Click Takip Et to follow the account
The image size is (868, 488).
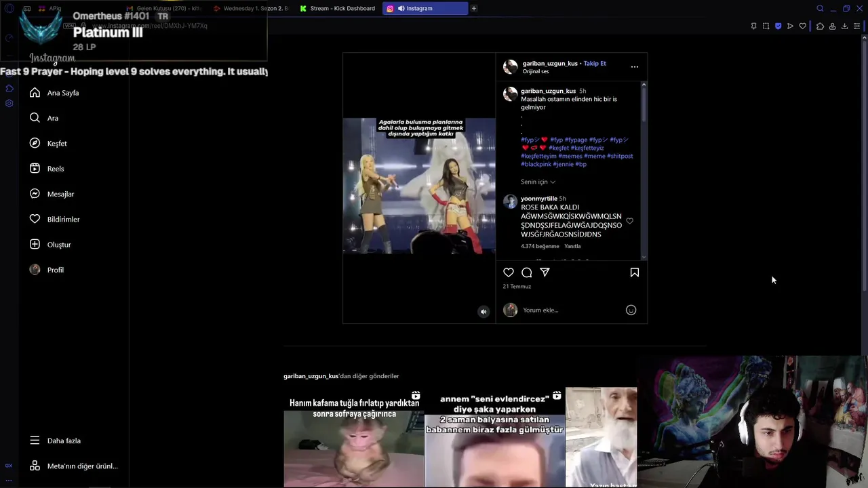point(595,63)
